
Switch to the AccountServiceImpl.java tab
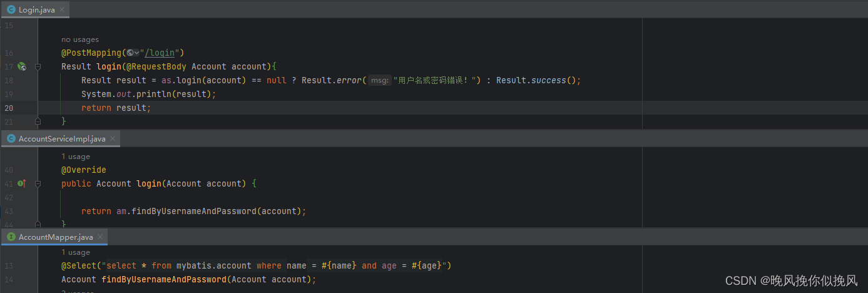click(61, 138)
